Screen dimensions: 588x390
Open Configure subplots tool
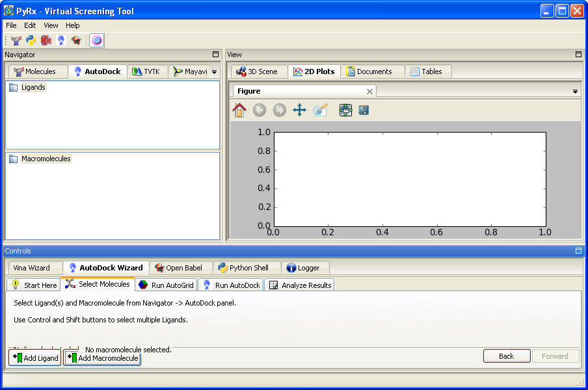(345, 110)
